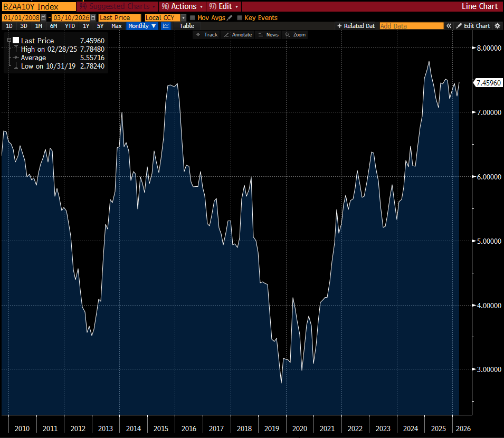The image size is (504, 438).
Task: Click the 7.00000 y-axis label
Action: point(489,112)
